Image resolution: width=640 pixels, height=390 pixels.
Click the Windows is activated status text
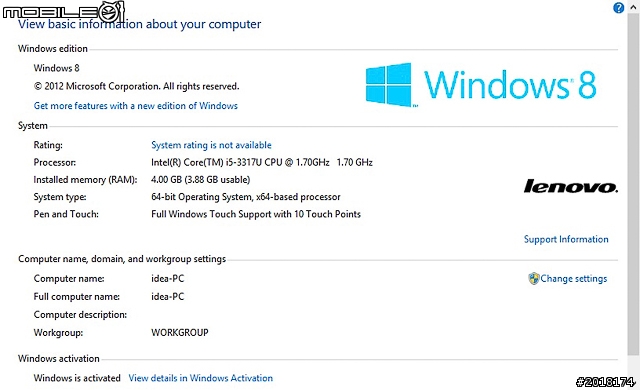point(77,378)
